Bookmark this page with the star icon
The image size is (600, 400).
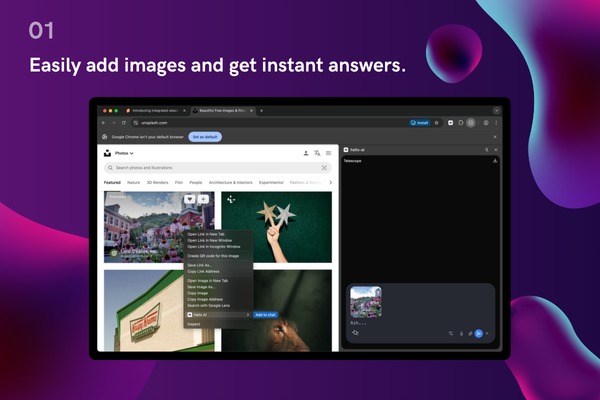click(x=436, y=123)
